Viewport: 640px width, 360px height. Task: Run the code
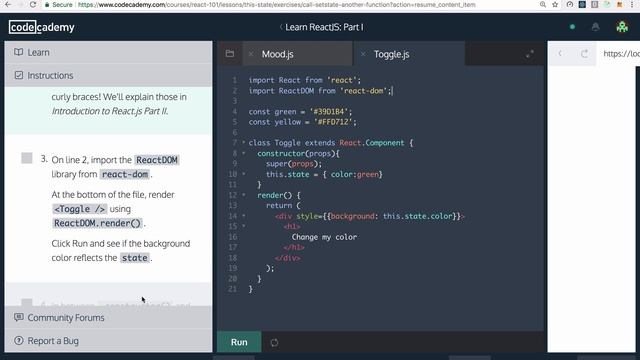point(239,342)
